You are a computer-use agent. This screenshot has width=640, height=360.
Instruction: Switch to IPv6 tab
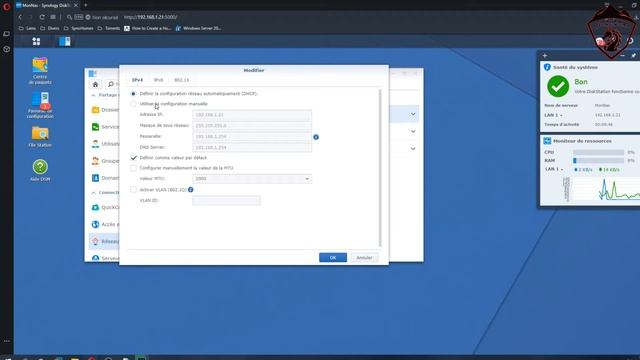pyautogui.click(x=158, y=80)
